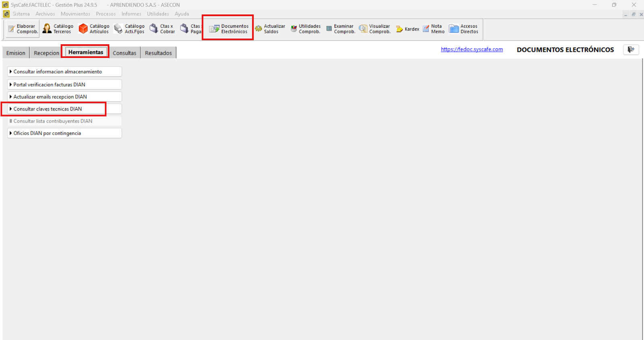Viewport: 644px width, 340px height.
Task: Open the Kardex toolbar icon
Action: tap(407, 29)
